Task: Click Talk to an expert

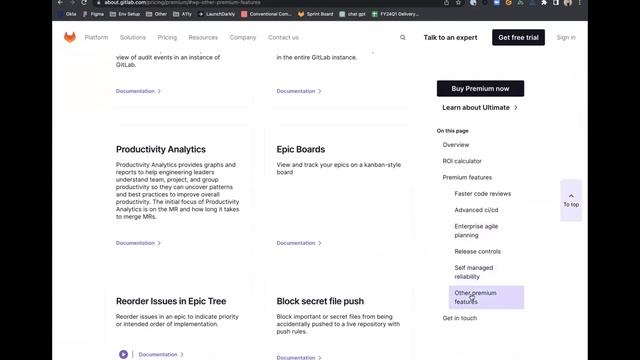Action: pyautogui.click(x=450, y=38)
